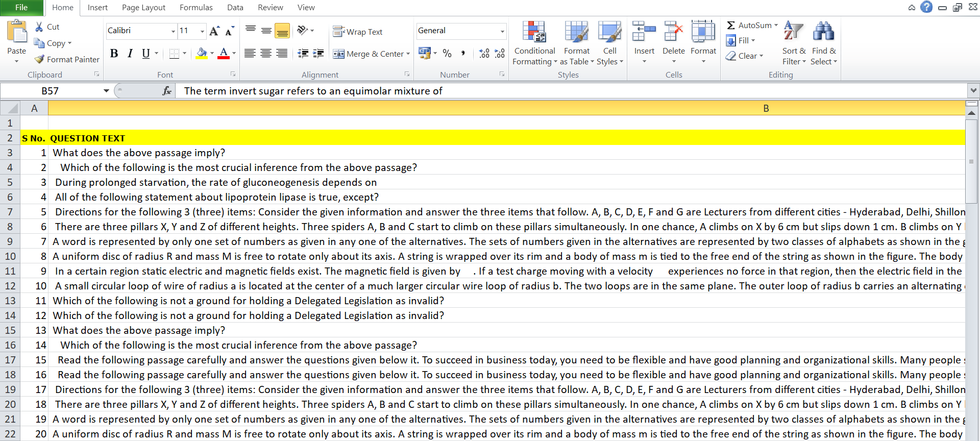Expand the General number format dropdown
The height and width of the screenshot is (441, 980).
point(502,31)
